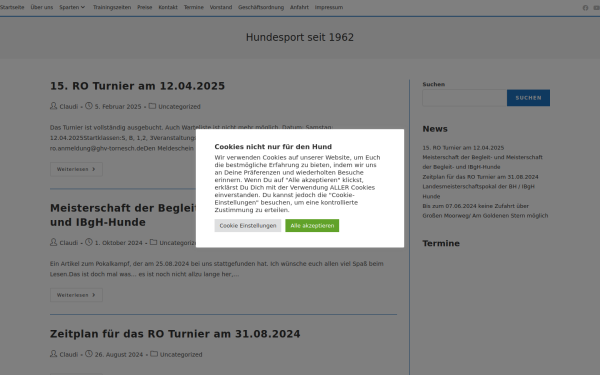600x375 pixels.
Task: Click the clock icon next to 5. Februar 2025
Action: point(89,106)
